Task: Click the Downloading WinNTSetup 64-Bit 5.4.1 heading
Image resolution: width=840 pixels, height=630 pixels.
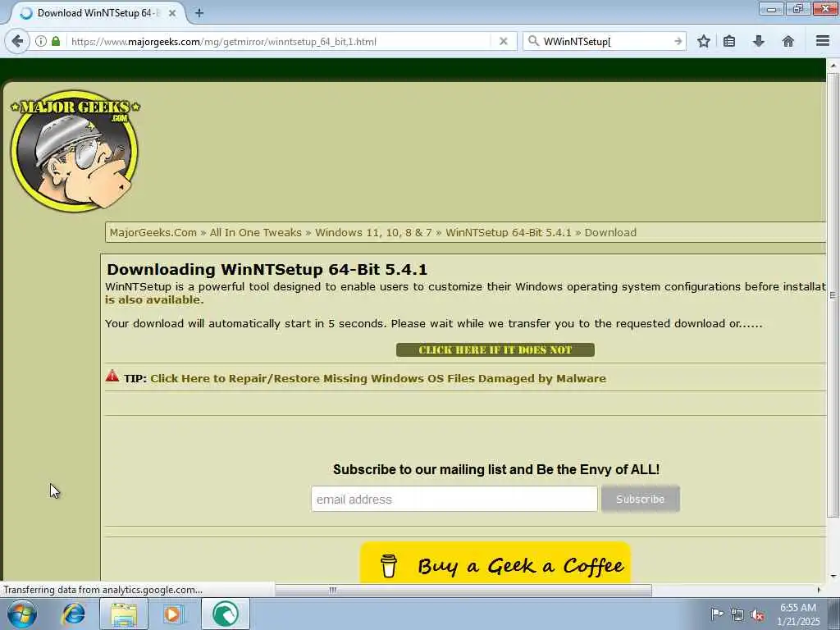Action: click(x=267, y=269)
